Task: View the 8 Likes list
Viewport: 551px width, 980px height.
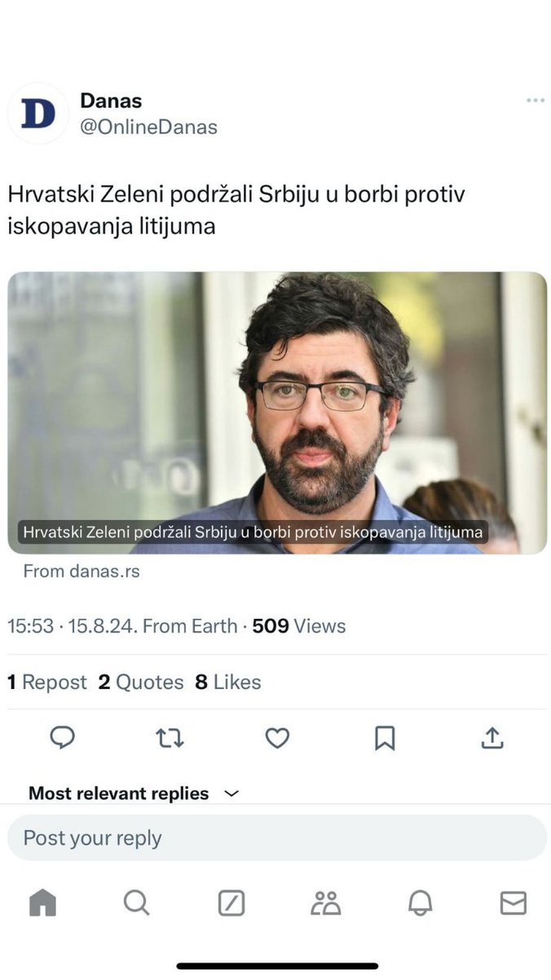Action: click(x=228, y=682)
